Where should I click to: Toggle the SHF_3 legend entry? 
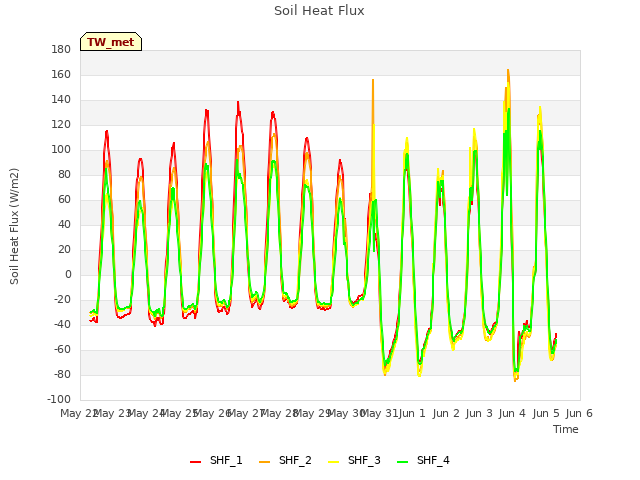point(354,460)
